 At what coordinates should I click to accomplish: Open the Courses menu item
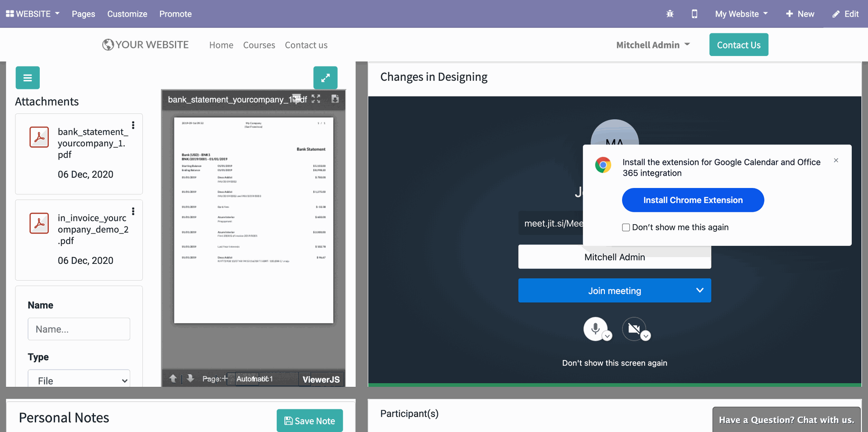coord(259,45)
